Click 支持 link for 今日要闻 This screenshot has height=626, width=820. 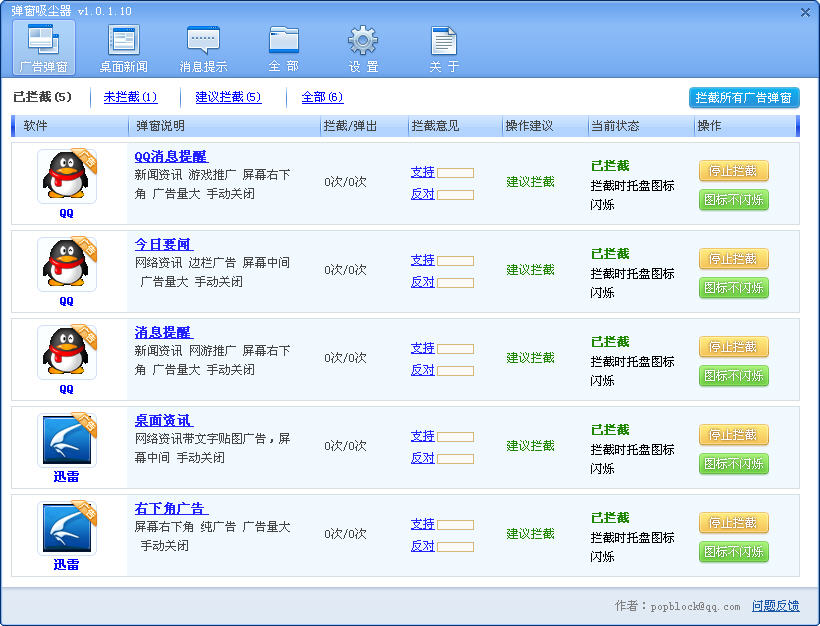422,260
